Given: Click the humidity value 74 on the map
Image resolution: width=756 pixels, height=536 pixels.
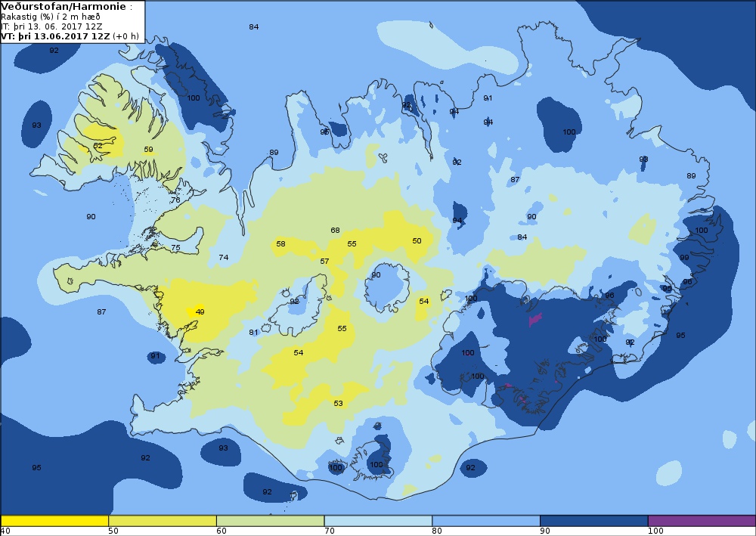Looking at the screenshot, I should [x=224, y=257].
